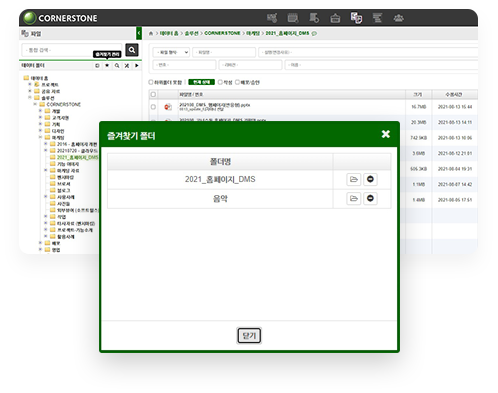Open folder icon for 2021_홈페이지_DMS favorite

pos(354,179)
